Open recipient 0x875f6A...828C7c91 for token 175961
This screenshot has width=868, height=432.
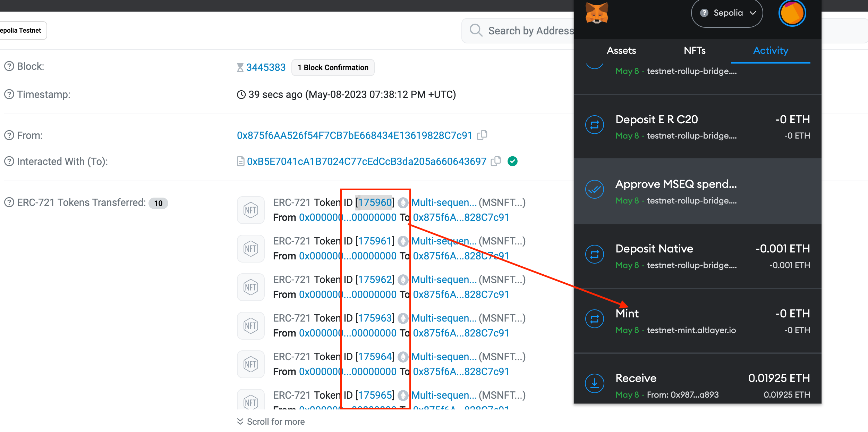[461, 256]
